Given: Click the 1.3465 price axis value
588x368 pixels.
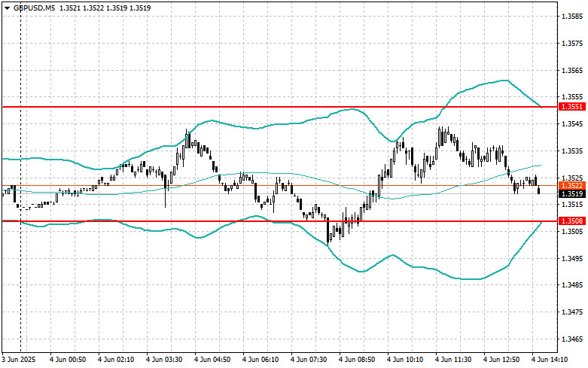Looking at the screenshot, I should click(572, 339).
